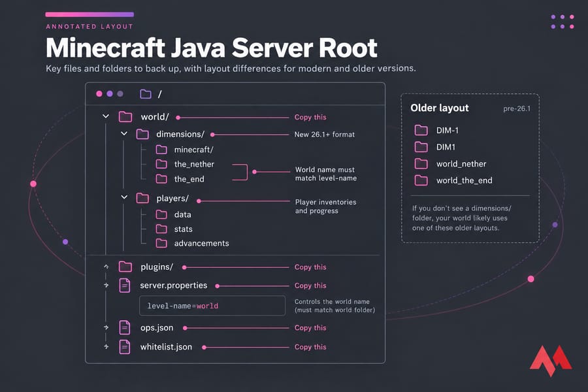The height and width of the screenshot is (392, 588).
Task: Click the world/ folder icon
Action: click(125, 117)
